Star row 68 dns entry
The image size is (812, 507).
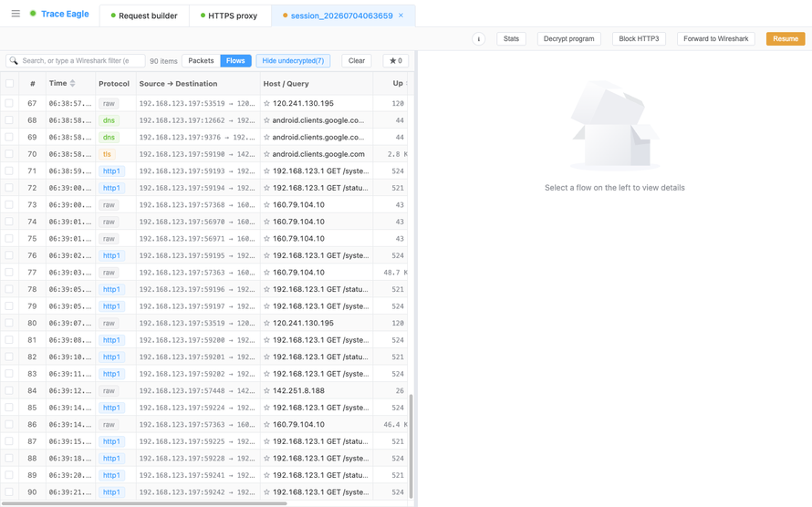coord(266,120)
